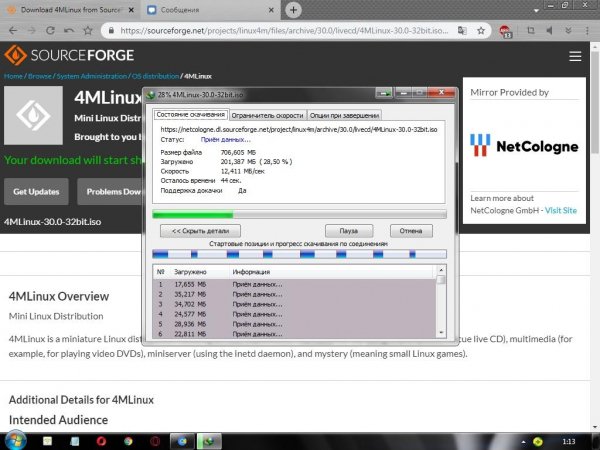Click the Problems Downloading button
Image resolution: width=600 pixels, height=450 pixels.
click(x=111, y=192)
